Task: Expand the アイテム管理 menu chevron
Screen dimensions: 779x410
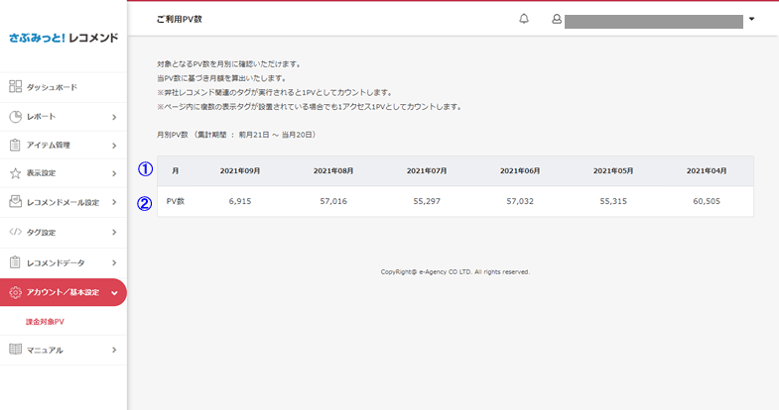Action: [114, 146]
